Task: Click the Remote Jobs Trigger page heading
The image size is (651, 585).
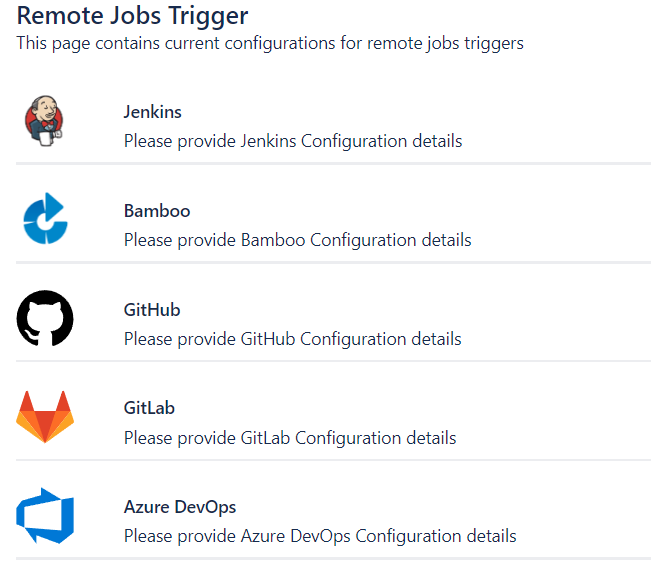Action: click(132, 16)
